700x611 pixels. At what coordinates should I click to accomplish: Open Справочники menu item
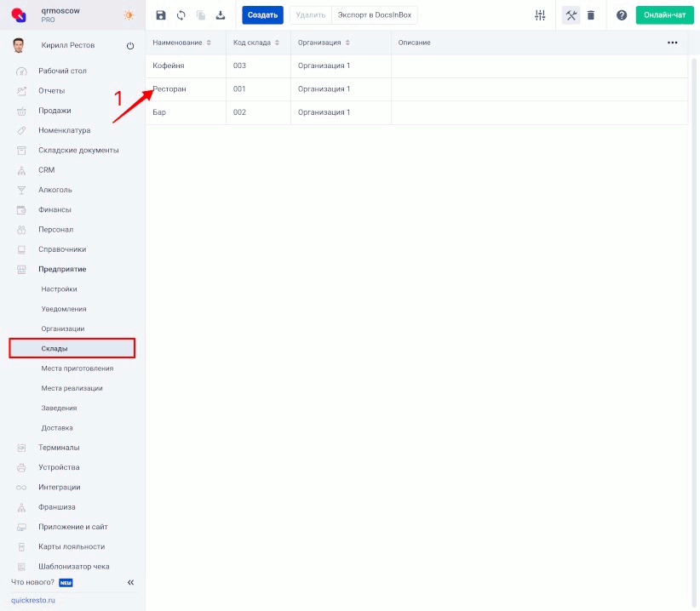click(62, 249)
